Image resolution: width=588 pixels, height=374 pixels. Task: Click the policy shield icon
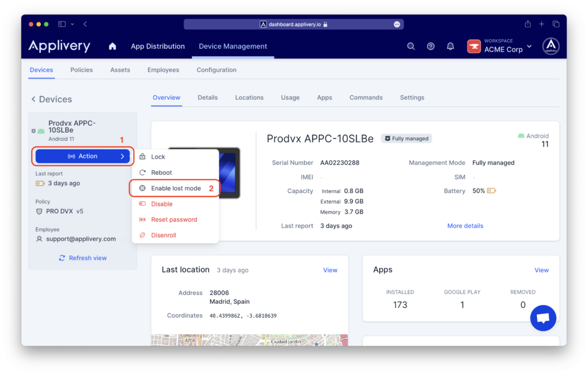point(39,211)
